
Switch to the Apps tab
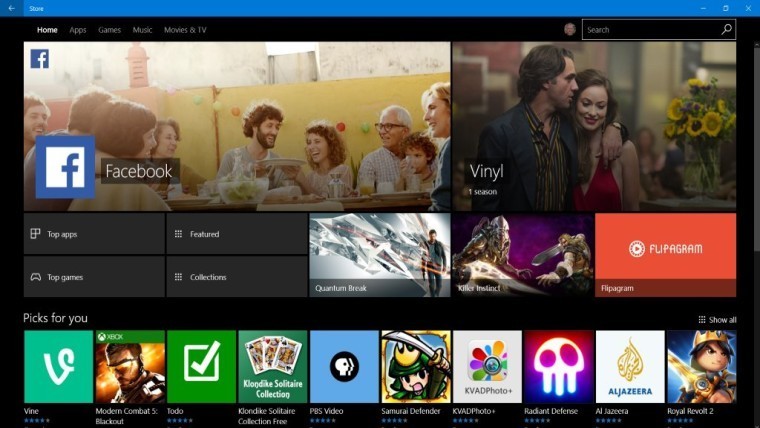(x=78, y=30)
